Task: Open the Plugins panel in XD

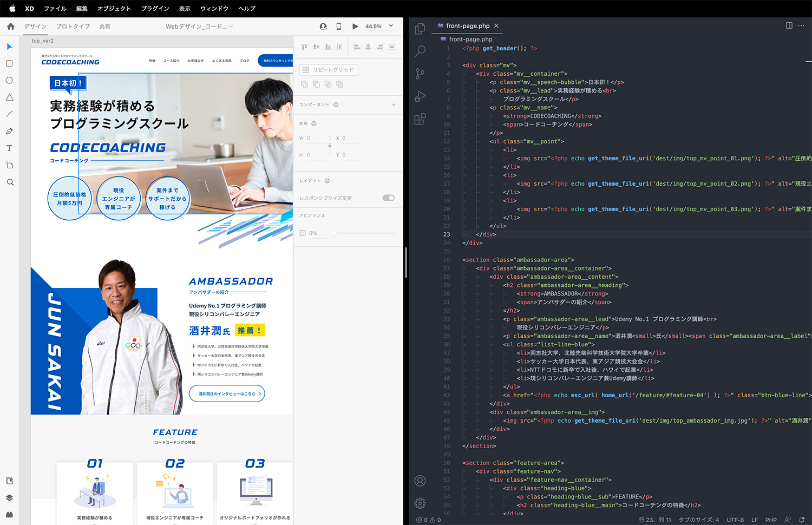Action: point(9,514)
